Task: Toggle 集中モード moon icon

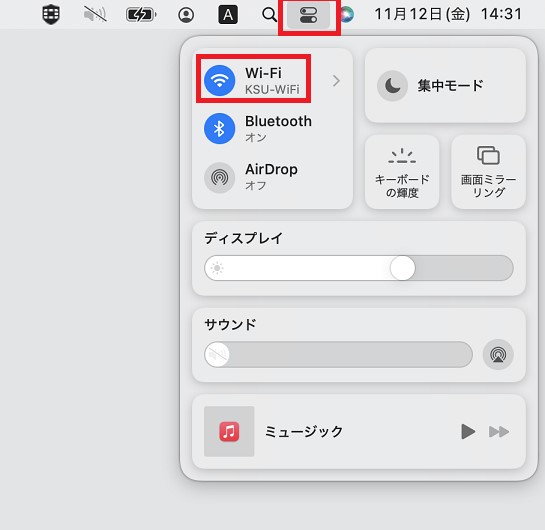Action: [x=392, y=85]
